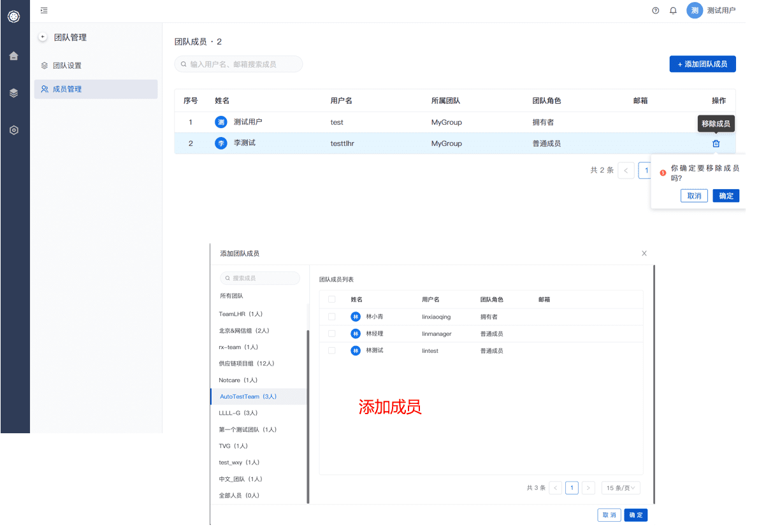
Task: Focus the 搜索成员 field in dialog
Action: coord(260,278)
